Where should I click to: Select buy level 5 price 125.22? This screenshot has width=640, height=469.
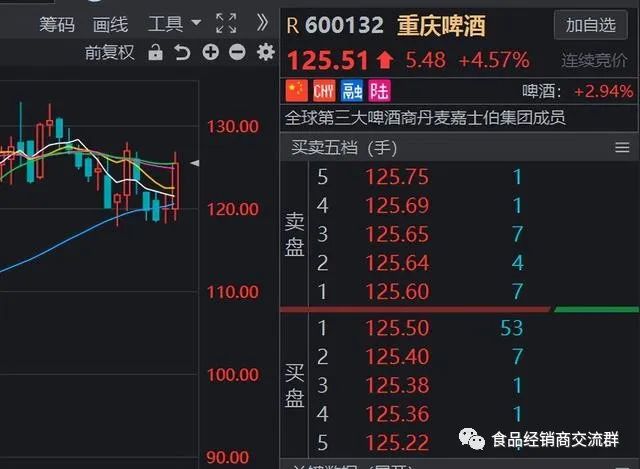(397, 442)
